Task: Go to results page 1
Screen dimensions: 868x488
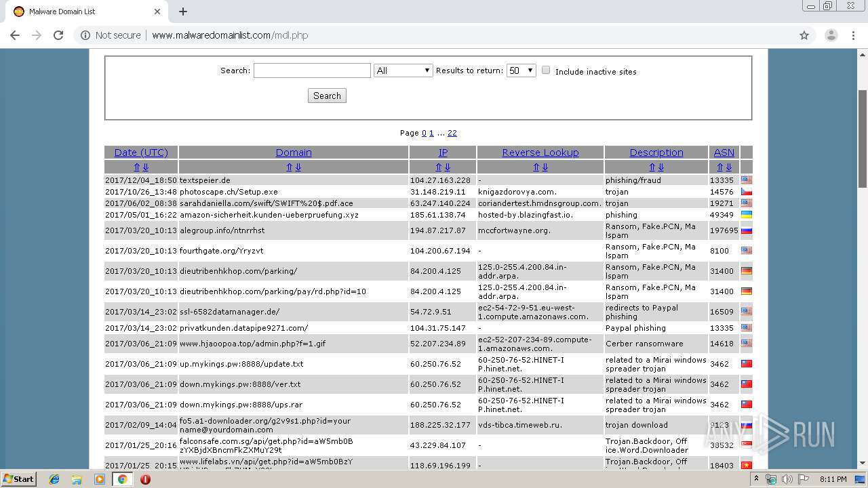Action: [x=431, y=133]
